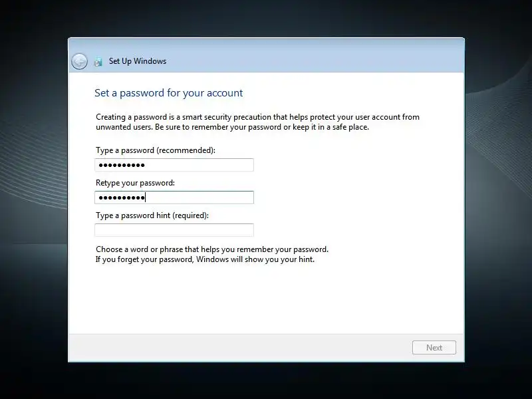Click the 'Set a password for your account' heading
Screen dimensions: 532x399
pos(169,92)
